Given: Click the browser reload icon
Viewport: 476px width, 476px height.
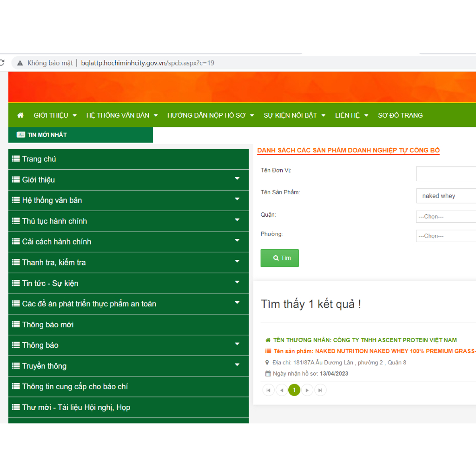Looking at the screenshot, I should pos(2,63).
